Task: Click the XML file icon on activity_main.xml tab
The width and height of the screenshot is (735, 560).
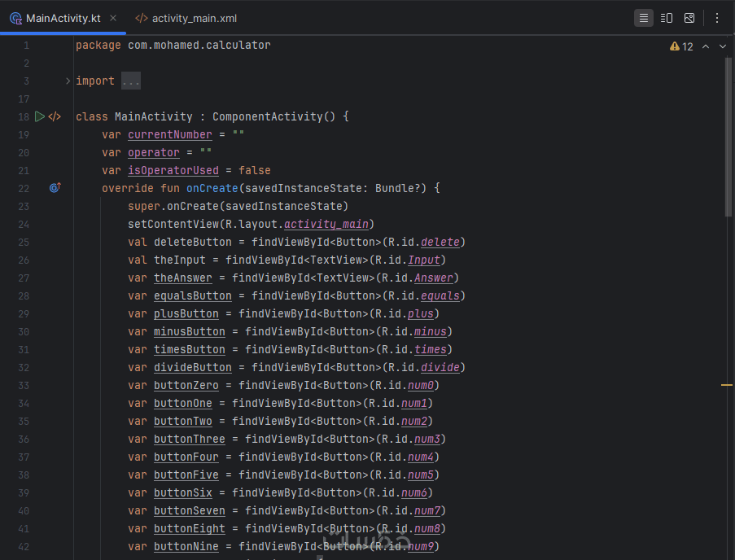Action: (x=142, y=18)
